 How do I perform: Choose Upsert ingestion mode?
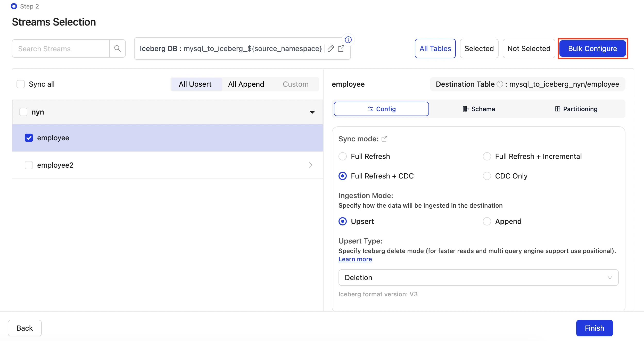pyautogui.click(x=343, y=221)
